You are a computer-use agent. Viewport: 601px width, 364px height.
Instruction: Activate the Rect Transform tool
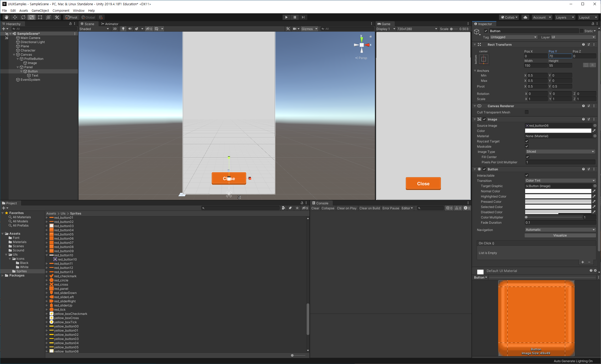(x=40, y=17)
